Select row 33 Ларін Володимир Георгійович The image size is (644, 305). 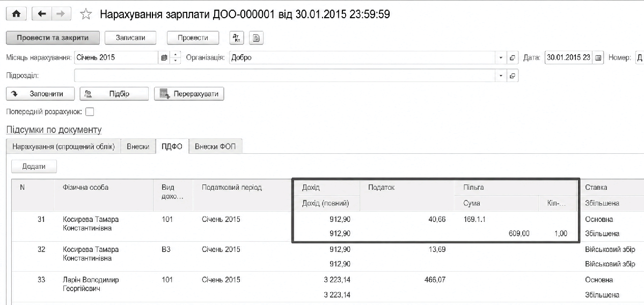[x=327, y=287]
